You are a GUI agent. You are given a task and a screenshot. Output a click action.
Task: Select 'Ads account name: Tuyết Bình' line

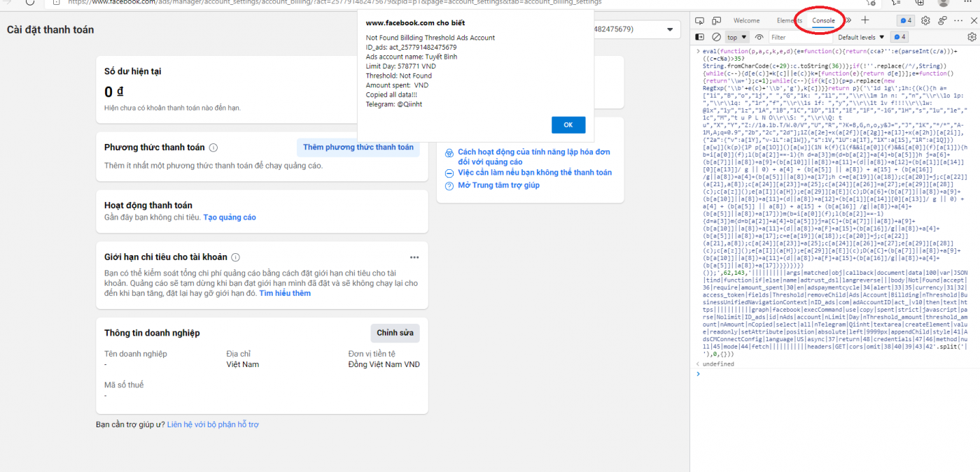click(412, 57)
